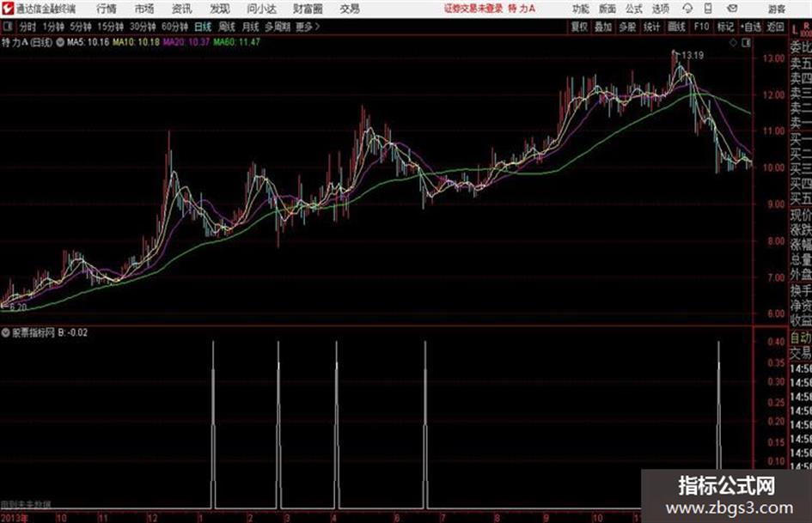Open F10 company info
The image size is (812, 523).
(701, 27)
